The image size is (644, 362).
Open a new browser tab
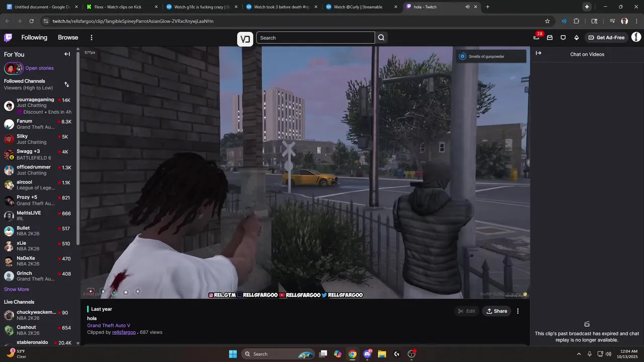point(488,7)
